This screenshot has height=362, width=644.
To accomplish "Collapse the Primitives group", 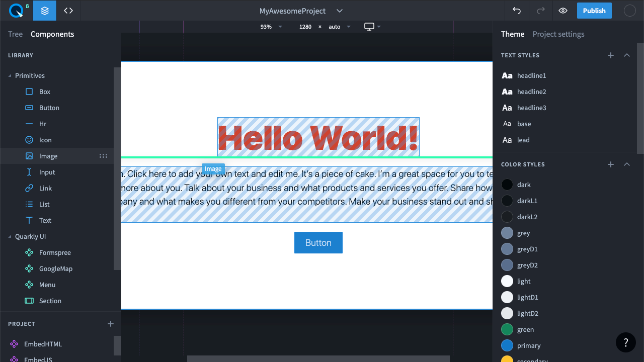I will pos(10,76).
